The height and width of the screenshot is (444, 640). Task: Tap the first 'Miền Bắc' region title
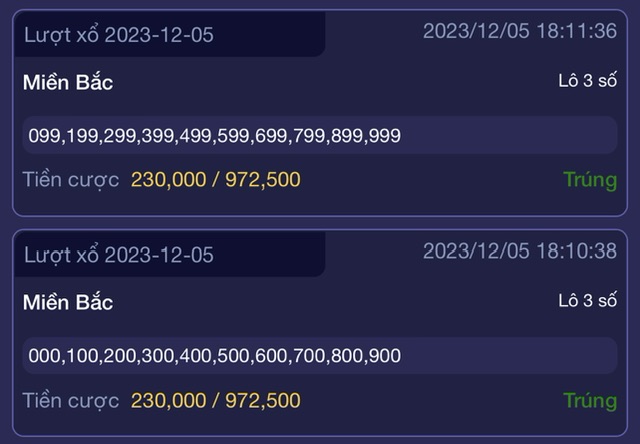68,82
